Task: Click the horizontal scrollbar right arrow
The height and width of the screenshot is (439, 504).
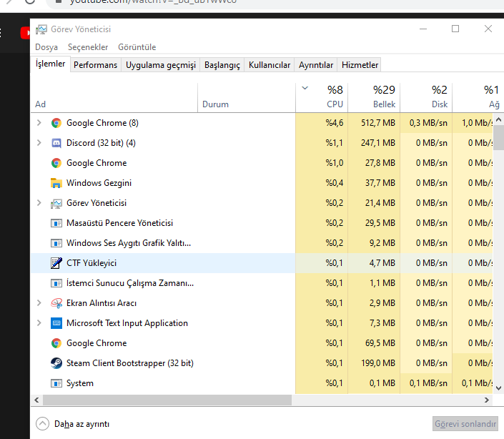Action: pos(487,400)
